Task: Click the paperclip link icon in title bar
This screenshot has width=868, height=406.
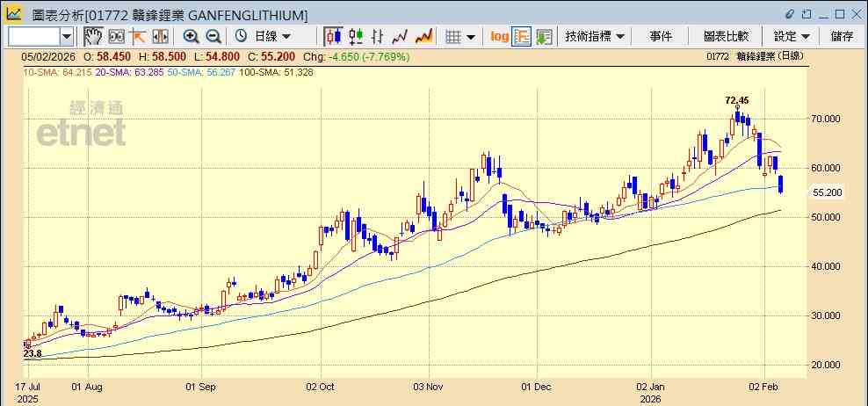Action: click(x=791, y=14)
